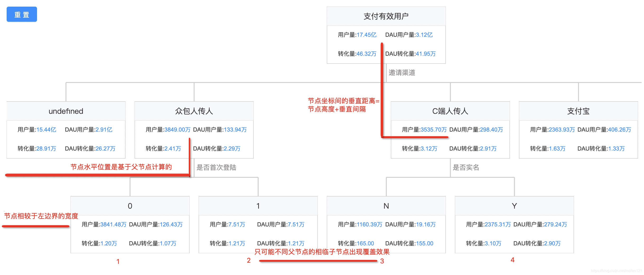The width and height of the screenshot is (644, 275).
Task: Click node N DAU转化量 value 155.00
Action: (425, 243)
